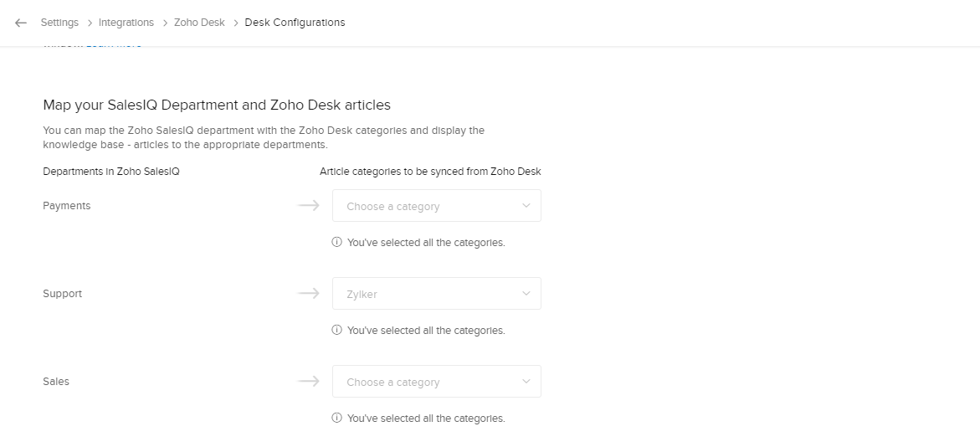Image resolution: width=980 pixels, height=447 pixels.
Task: Click the back arrow icon
Action: [21, 23]
